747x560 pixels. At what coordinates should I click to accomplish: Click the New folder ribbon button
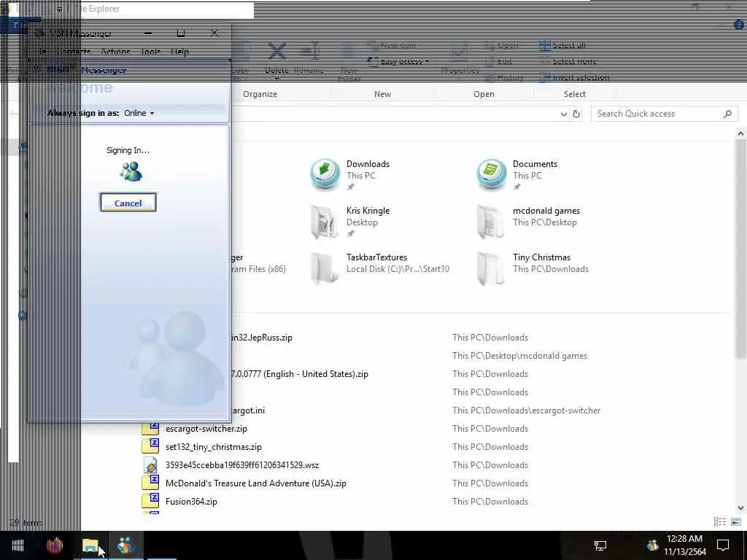[349, 62]
